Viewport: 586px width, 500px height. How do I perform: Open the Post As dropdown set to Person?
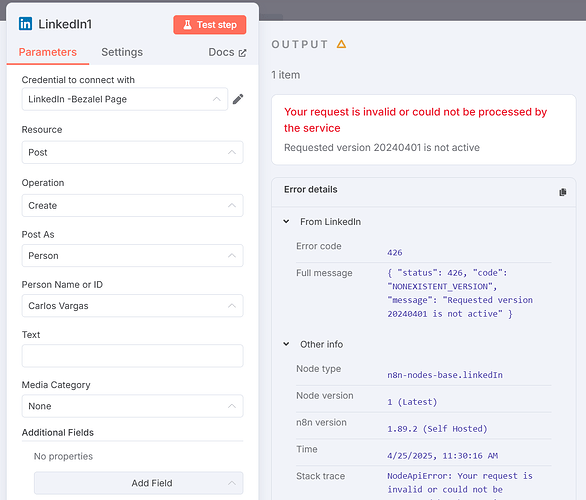pos(133,256)
